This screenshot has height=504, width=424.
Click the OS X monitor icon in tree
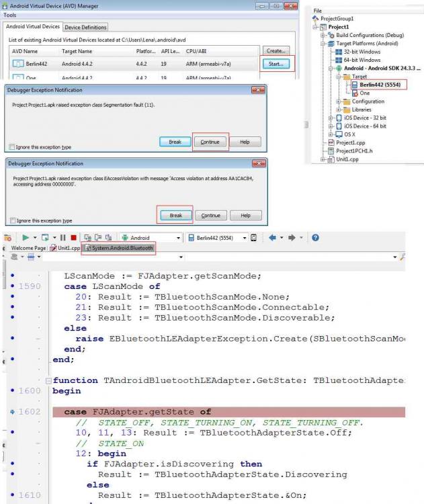[339, 134]
